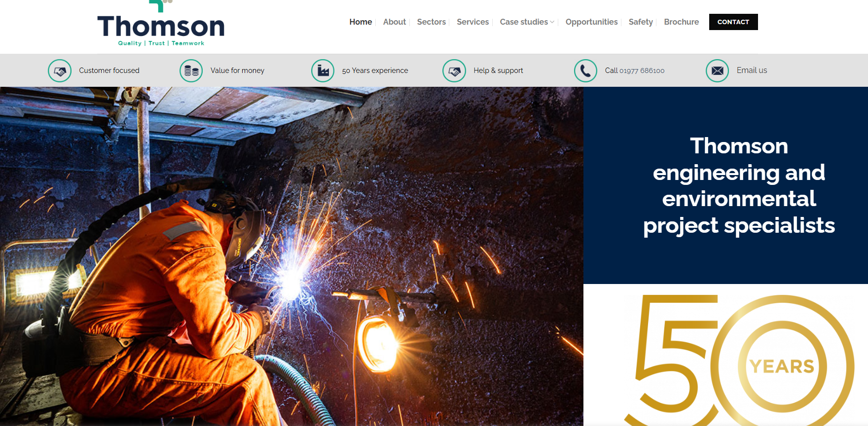Click the handshake icon beside Help & support
The height and width of the screenshot is (426, 868).
click(454, 71)
